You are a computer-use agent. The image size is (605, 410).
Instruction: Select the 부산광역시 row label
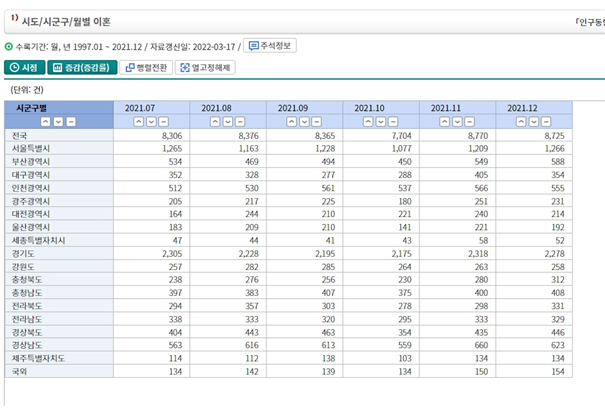[x=31, y=162]
